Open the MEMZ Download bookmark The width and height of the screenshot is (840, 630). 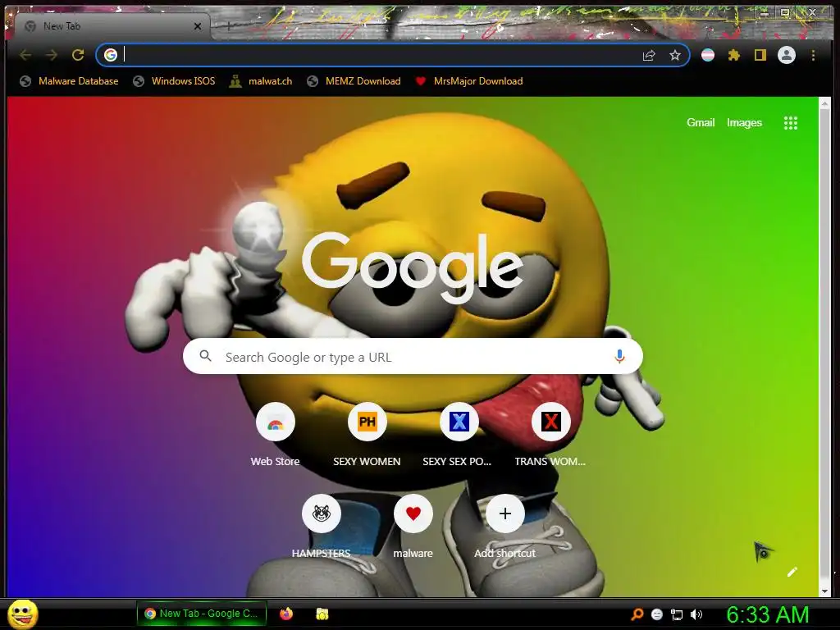click(354, 81)
